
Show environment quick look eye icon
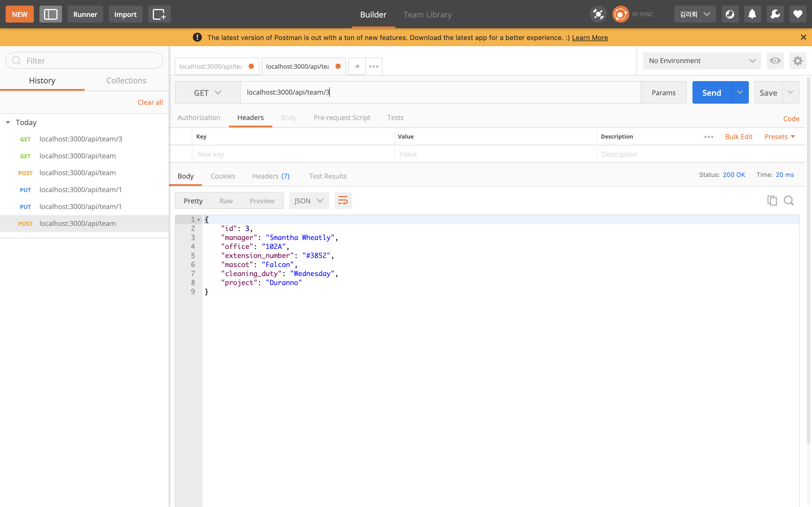(775, 61)
